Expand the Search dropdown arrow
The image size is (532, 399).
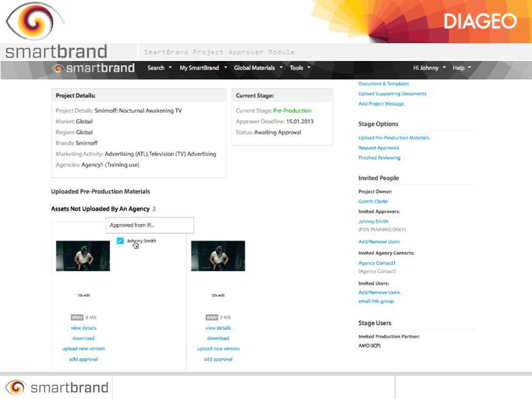[x=170, y=68]
